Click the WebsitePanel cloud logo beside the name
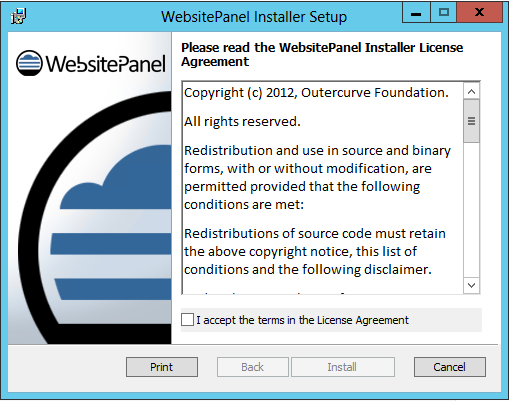Image resolution: width=509 pixels, height=401 pixels. (29, 63)
